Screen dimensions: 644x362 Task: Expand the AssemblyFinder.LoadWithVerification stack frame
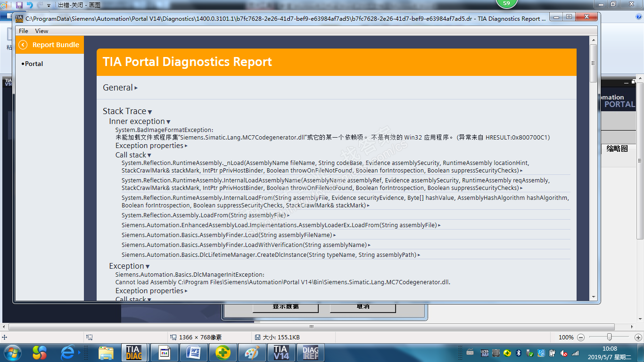(x=369, y=245)
